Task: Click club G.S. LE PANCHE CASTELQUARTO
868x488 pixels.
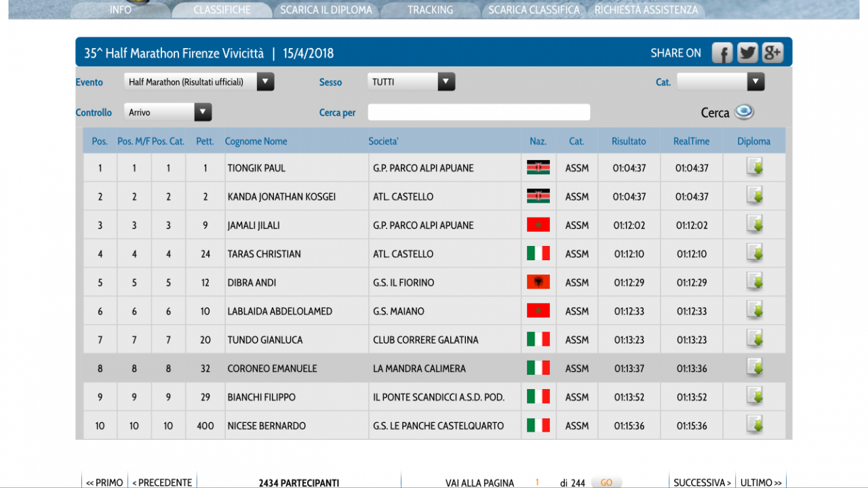Action: point(439,426)
